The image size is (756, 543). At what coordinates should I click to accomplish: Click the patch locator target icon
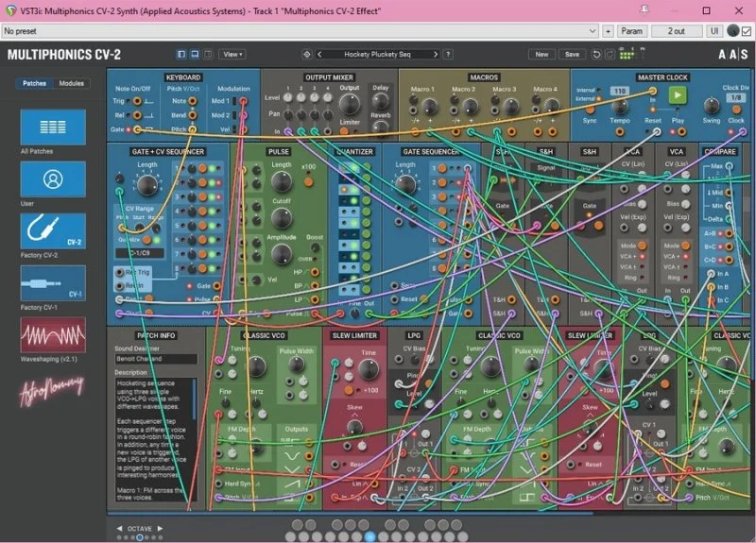(306, 55)
